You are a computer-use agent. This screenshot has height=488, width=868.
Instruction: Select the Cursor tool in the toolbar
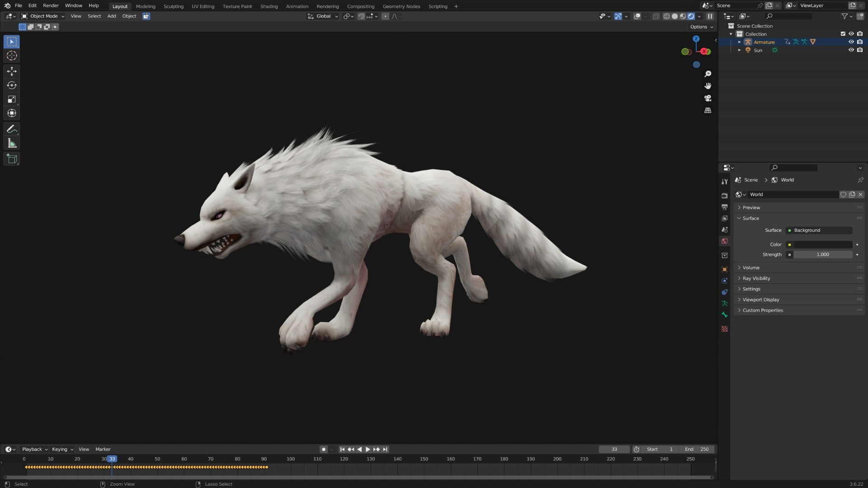click(12, 56)
